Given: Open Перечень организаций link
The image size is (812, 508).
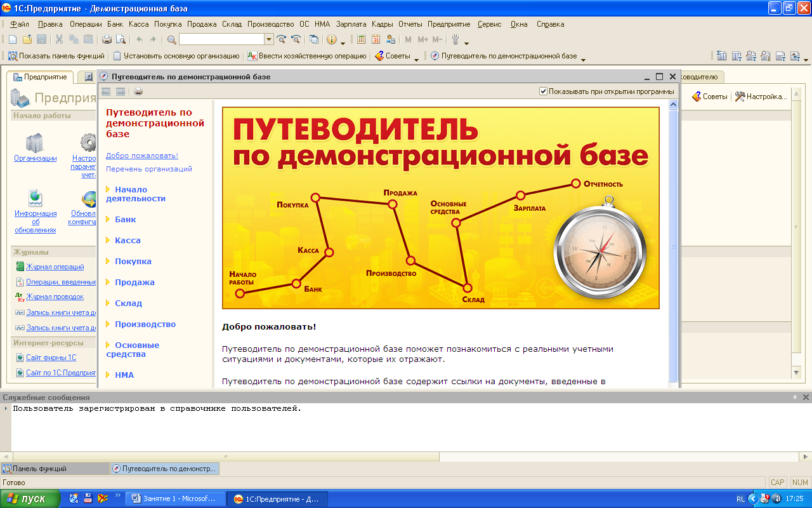Looking at the screenshot, I should coord(149,169).
